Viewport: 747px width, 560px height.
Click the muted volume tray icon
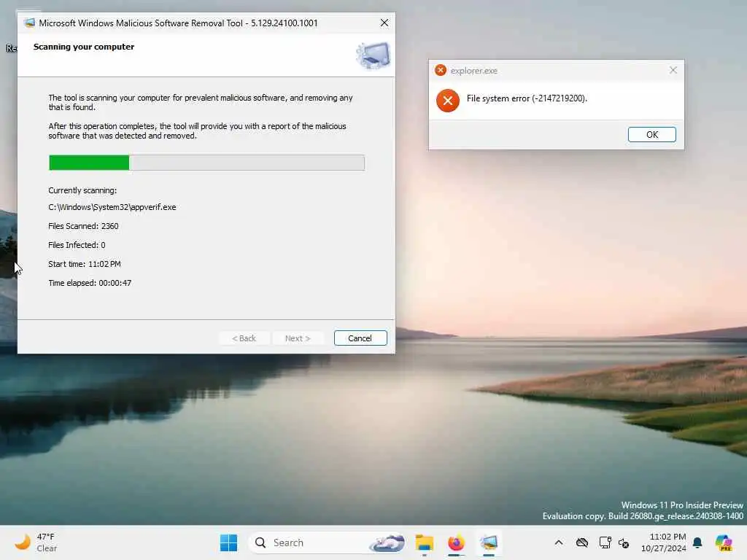pos(624,542)
